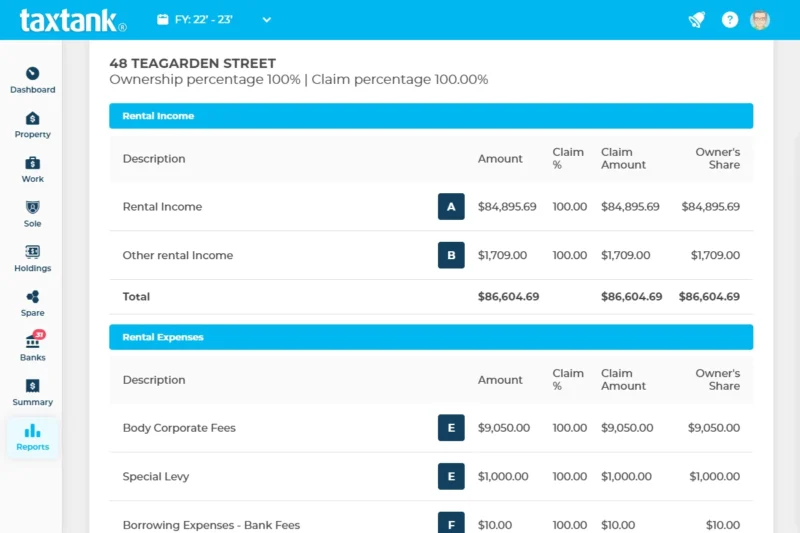Click Other rental Income description
The height and width of the screenshot is (533, 800).
pos(178,255)
